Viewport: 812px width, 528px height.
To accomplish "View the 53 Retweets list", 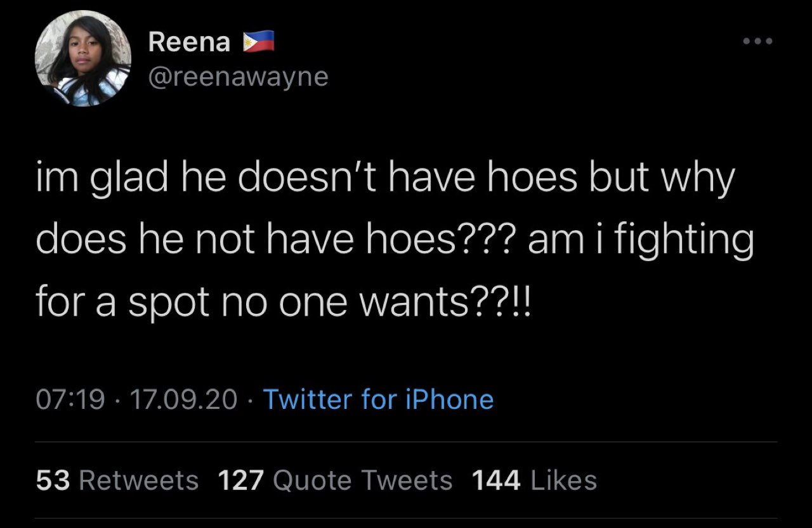I will pos(117,480).
